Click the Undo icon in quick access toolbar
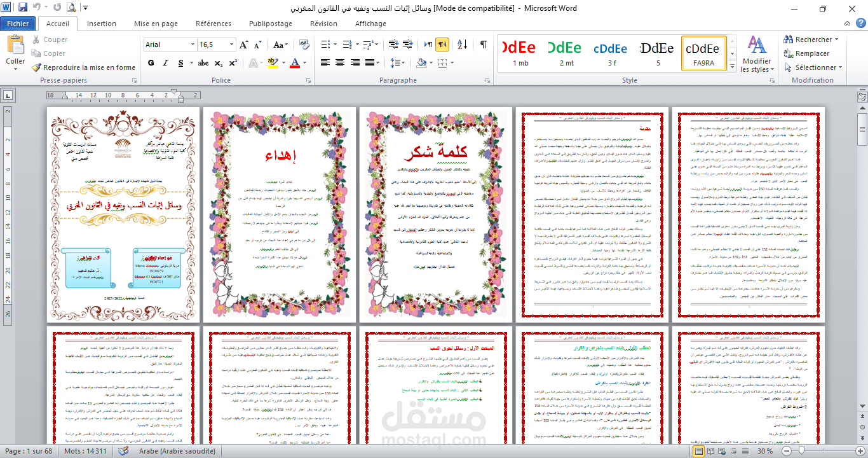This screenshot has width=868, height=458. pos(37,8)
